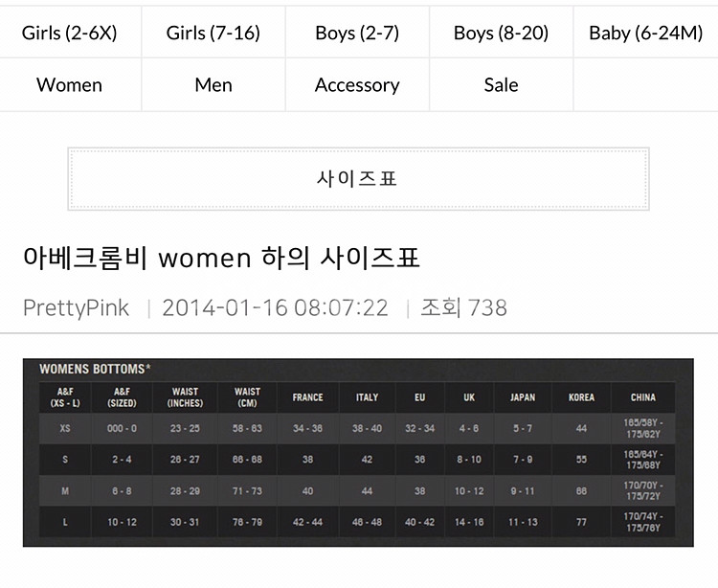
Task: Click the JAPAN column header
Action: coord(523,397)
